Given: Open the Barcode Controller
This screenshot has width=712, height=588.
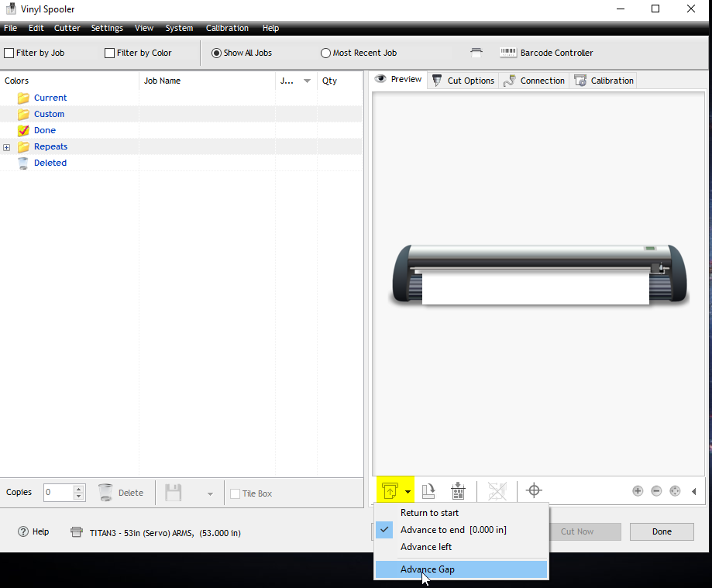Looking at the screenshot, I should (547, 53).
